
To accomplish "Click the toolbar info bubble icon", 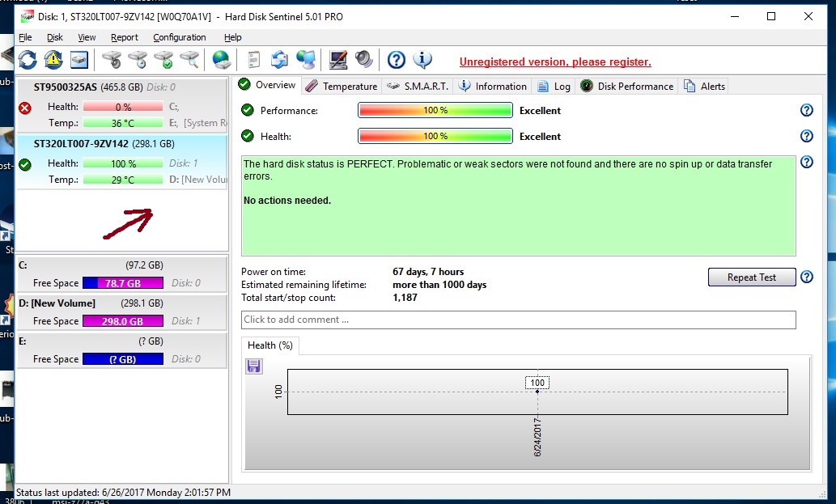I will (x=422, y=60).
